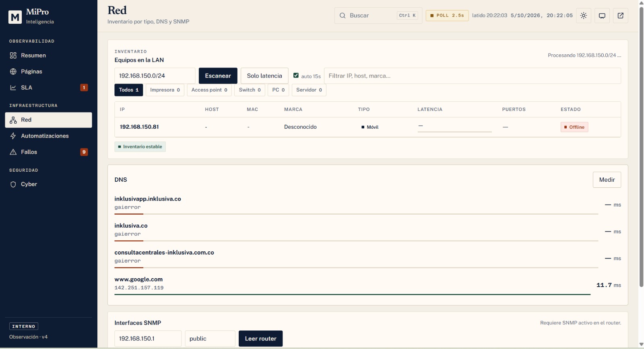Click the Leer router button

(x=261, y=339)
